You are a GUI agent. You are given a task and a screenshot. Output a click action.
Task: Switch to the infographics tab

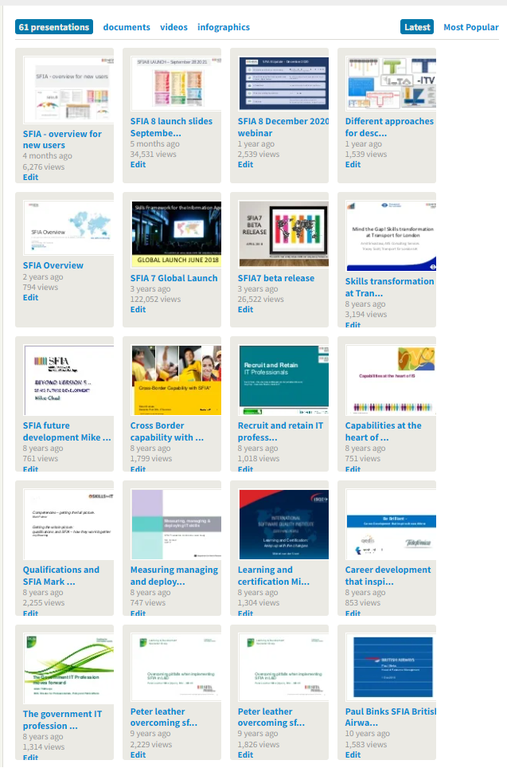pos(223,27)
